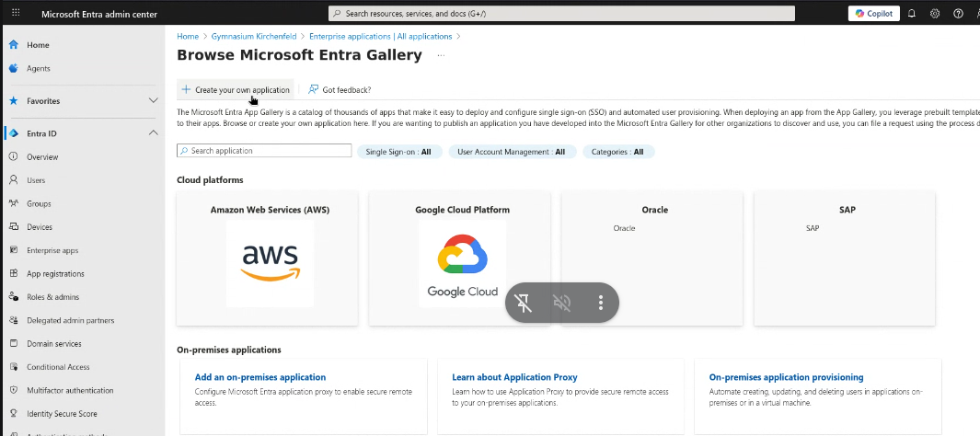Open the Categories filter pill
This screenshot has height=436, width=980.
[x=617, y=152]
